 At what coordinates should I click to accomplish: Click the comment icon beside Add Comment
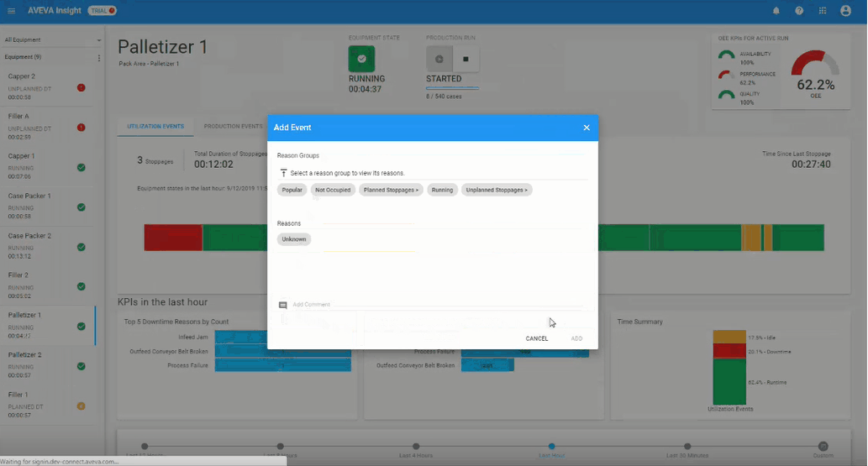click(x=283, y=305)
